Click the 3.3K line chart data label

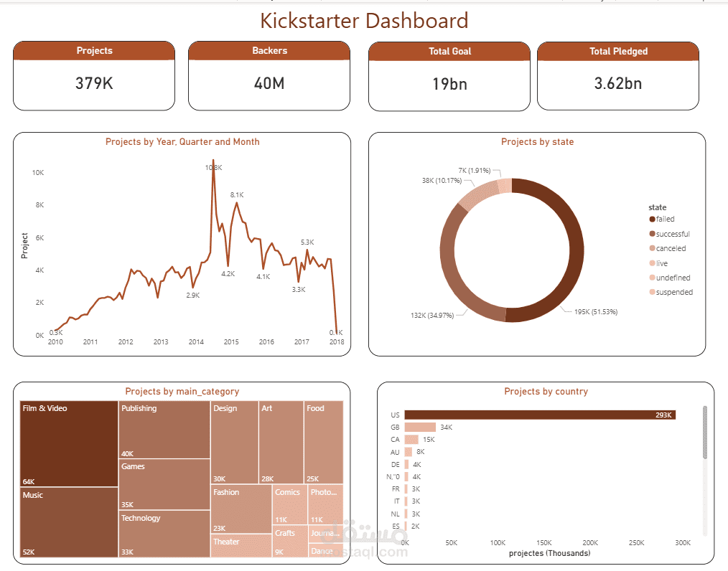tap(299, 289)
